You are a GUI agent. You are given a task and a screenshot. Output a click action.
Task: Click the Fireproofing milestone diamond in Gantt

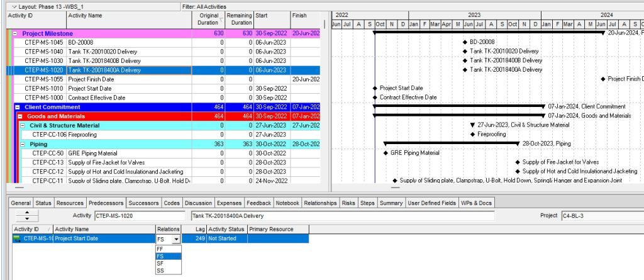pos(472,134)
